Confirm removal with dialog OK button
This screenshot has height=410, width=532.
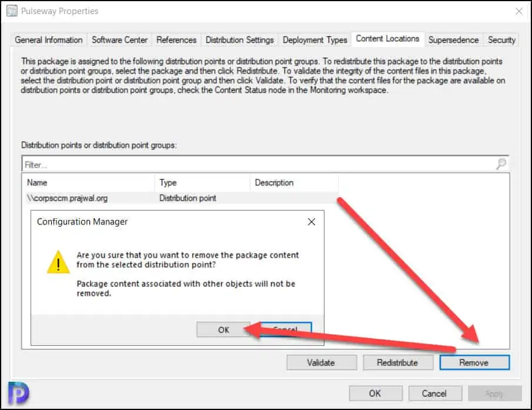coord(223,329)
